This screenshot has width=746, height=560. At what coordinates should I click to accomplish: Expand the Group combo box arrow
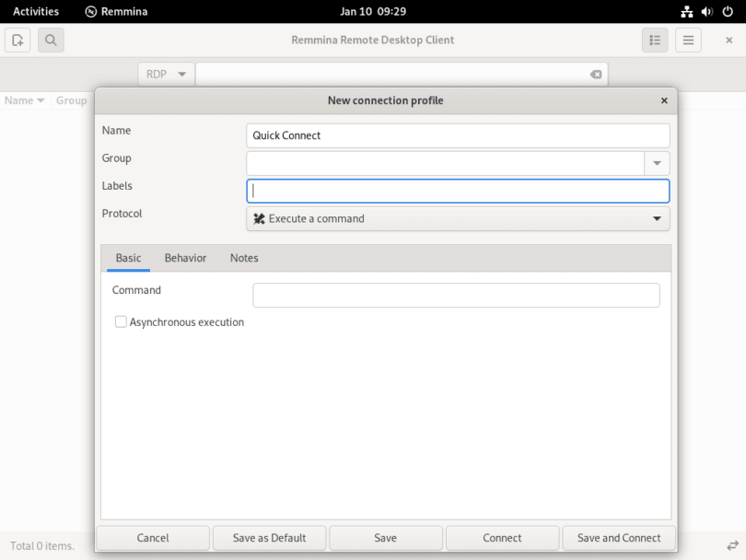657,163
